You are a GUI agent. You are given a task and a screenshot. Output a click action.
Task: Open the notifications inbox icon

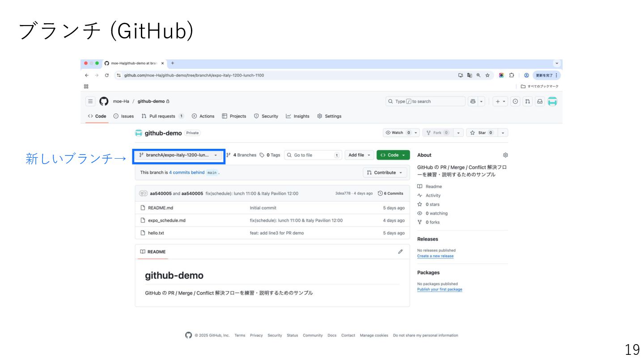click(x=540, y=101)
